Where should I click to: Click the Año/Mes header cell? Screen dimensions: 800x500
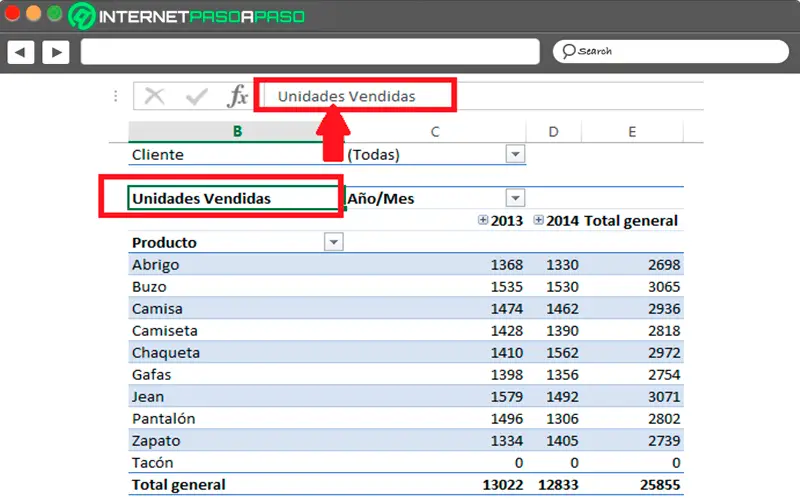click(x=381, y=198)
